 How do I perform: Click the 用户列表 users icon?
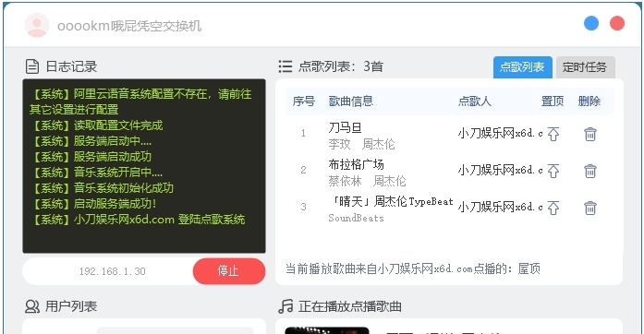pyautogui.click(x=32, y=306)
